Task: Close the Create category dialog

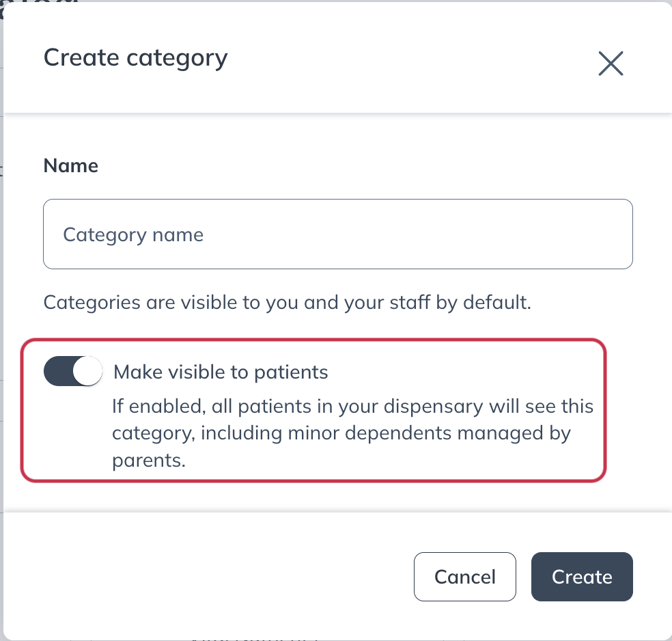Action: coord(611,63)
